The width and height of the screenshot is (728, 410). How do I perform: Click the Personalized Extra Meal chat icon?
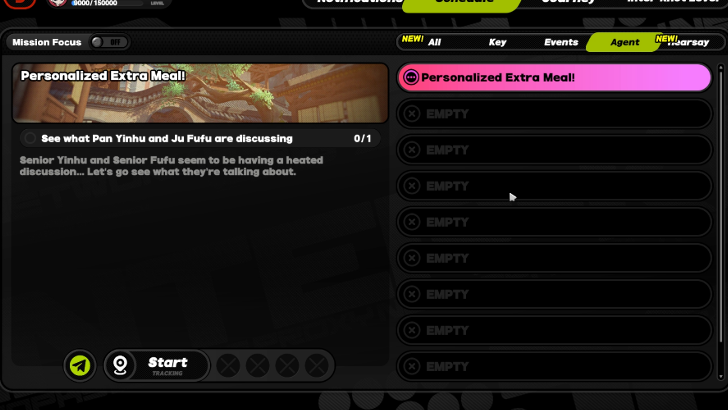point(411,77)
